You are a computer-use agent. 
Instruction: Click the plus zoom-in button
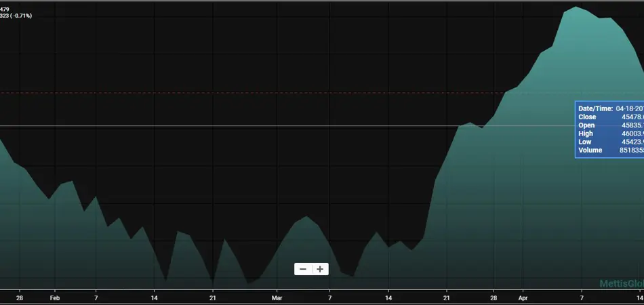pyautogui.click(x=320, y=269)
